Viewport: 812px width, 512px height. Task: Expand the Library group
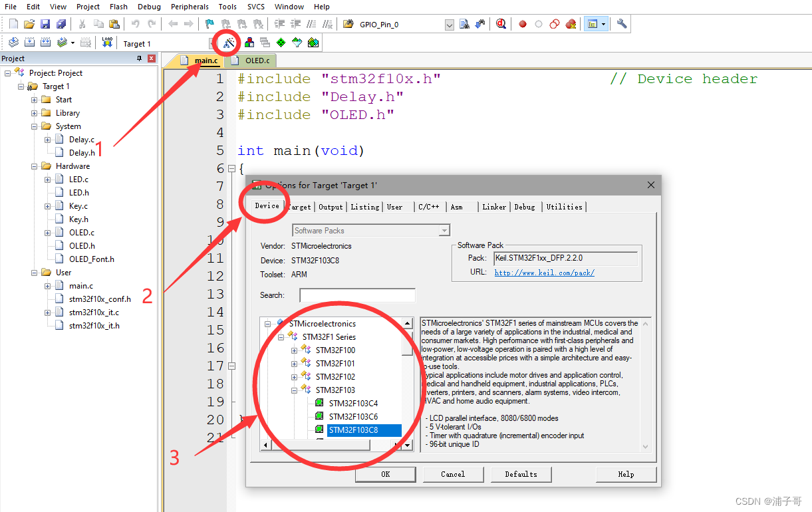click(x=34, y=113)
